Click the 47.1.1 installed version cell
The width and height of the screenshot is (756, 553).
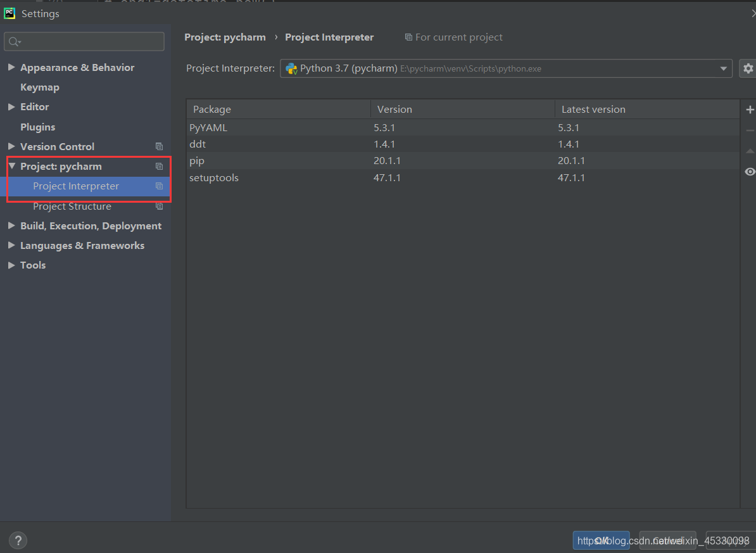pos(387,177)
